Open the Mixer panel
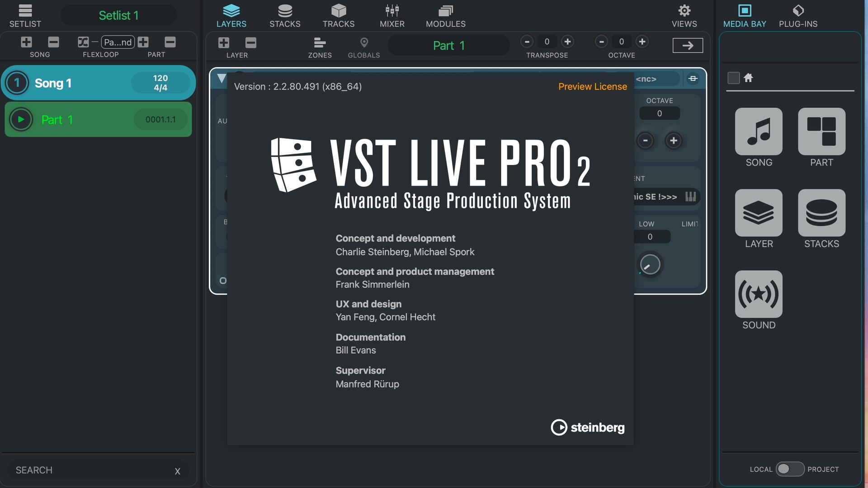 [x=392, y=15]
